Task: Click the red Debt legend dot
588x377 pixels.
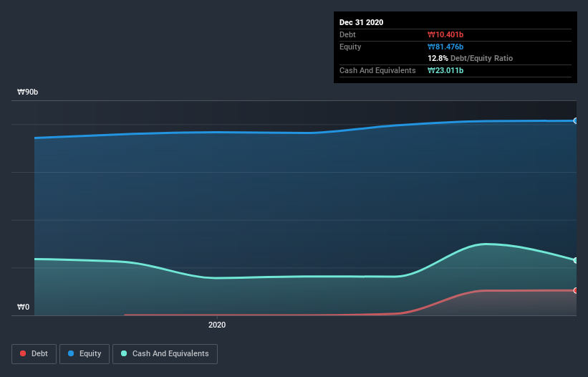Action: pos(23,353)
